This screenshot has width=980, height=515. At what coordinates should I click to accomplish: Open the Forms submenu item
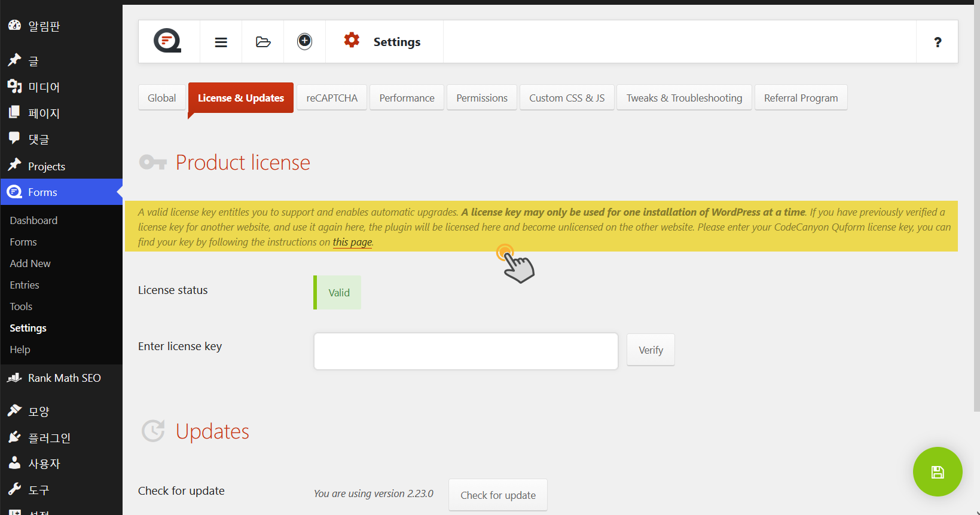(x=23, y=242)
